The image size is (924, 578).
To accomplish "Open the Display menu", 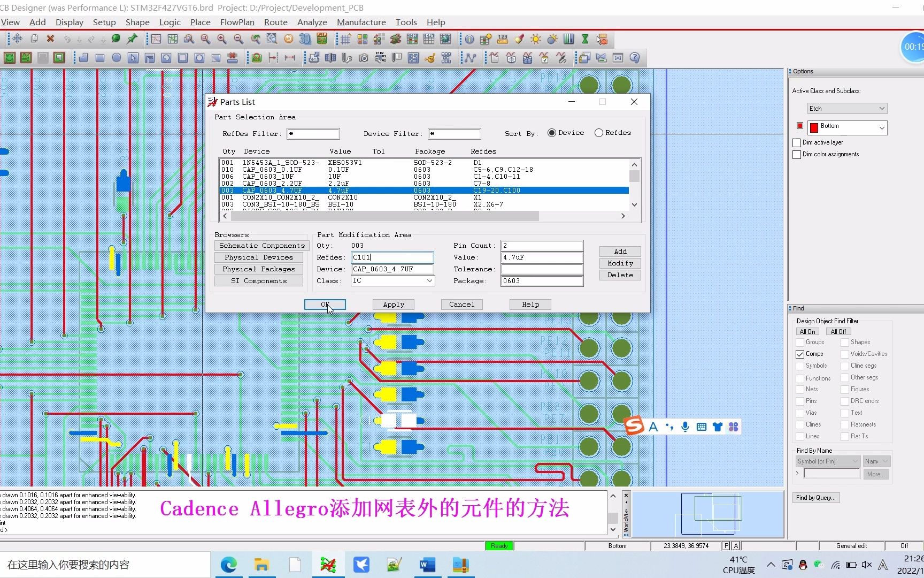I will [x=70, y=22].
